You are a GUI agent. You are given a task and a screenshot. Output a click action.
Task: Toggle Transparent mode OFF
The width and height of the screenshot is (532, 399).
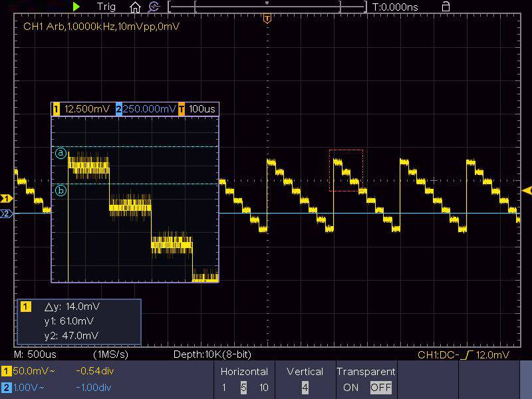(x=380, y=388)
